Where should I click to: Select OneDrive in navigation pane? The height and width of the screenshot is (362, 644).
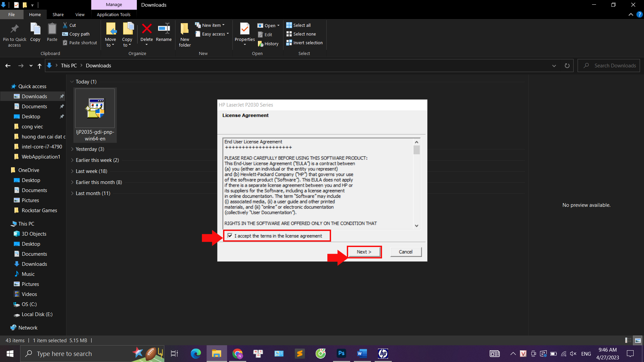click(x=29, y=170)
